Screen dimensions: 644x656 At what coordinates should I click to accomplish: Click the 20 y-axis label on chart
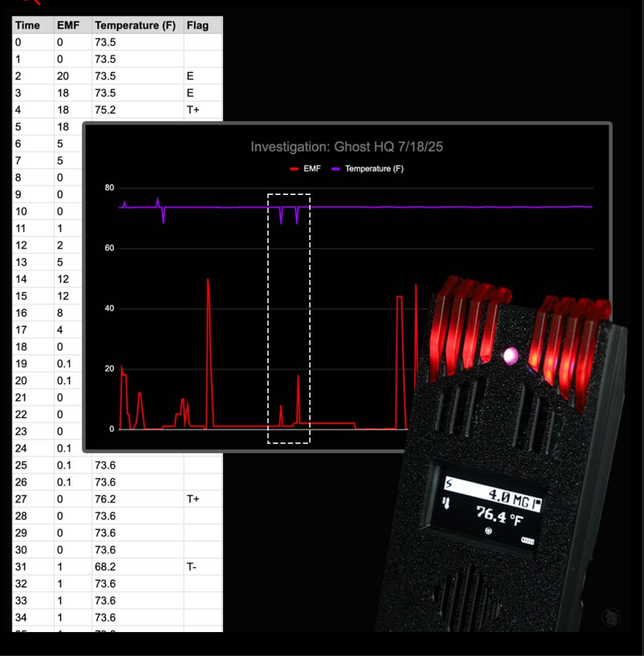(109, 369)
